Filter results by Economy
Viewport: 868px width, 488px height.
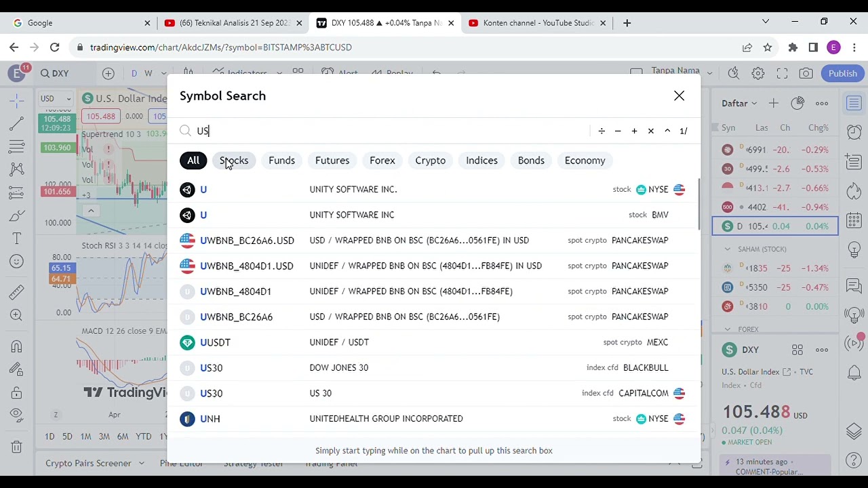point(585,161)
